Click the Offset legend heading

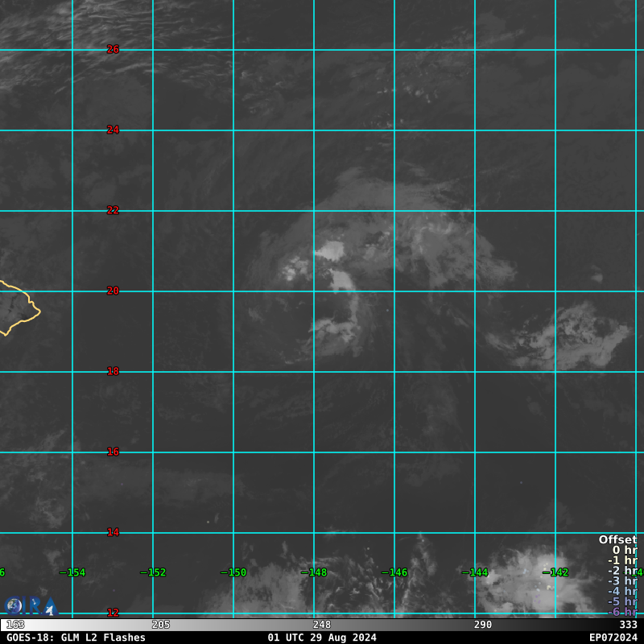[x=617, y=539]
